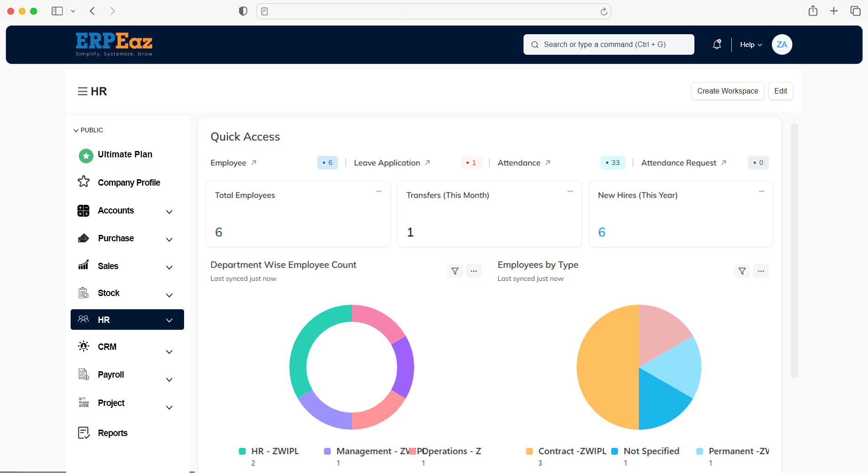The width and height of the screenshot is (868, 473).
Task: Open more options for Employees by Type chart
Action: click(760, 271)
